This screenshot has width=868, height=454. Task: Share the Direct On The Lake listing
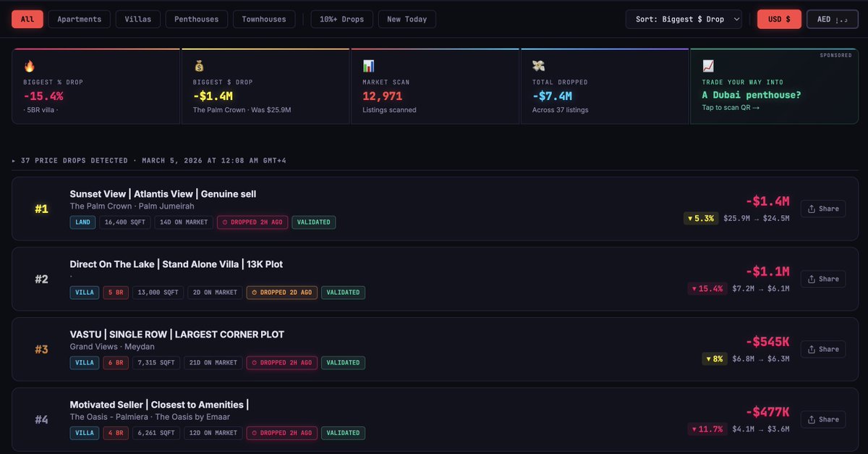[x=823, y=279]
